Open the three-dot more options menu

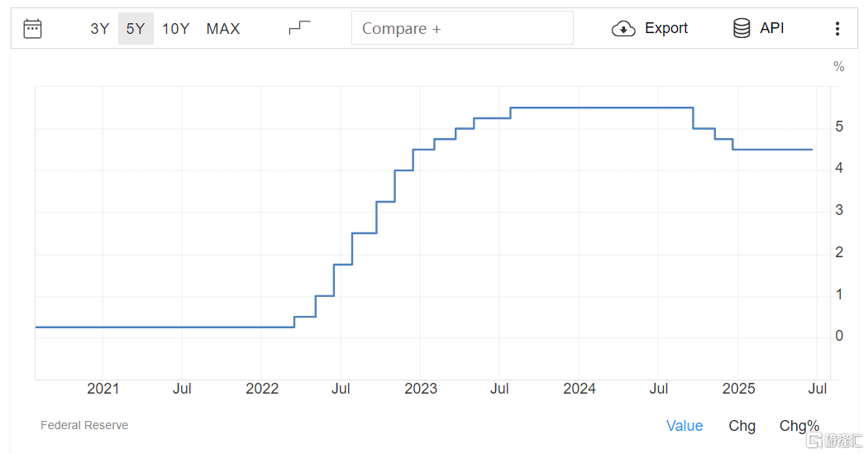pos(837,28)
